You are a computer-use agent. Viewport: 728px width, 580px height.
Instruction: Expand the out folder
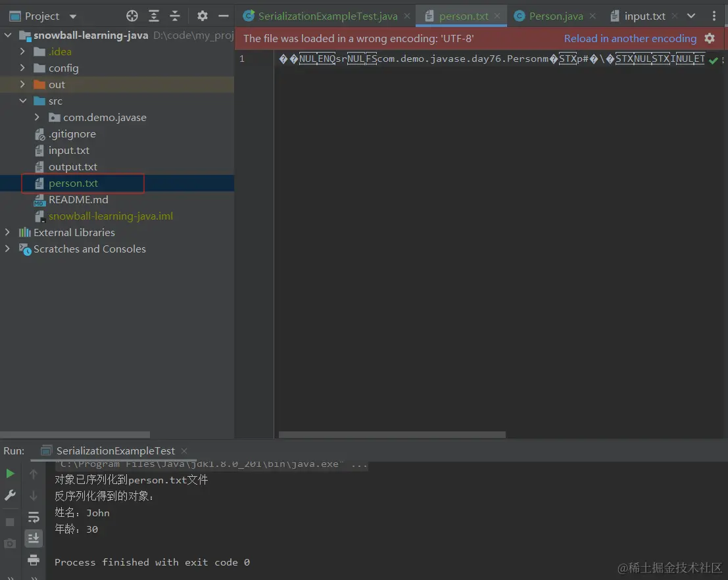point(22,84)
